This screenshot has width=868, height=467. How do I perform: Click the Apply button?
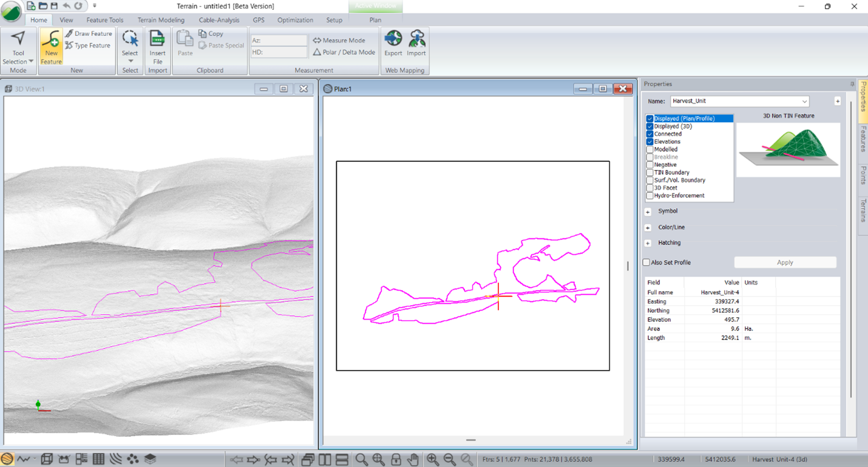(x=785, y=263)
